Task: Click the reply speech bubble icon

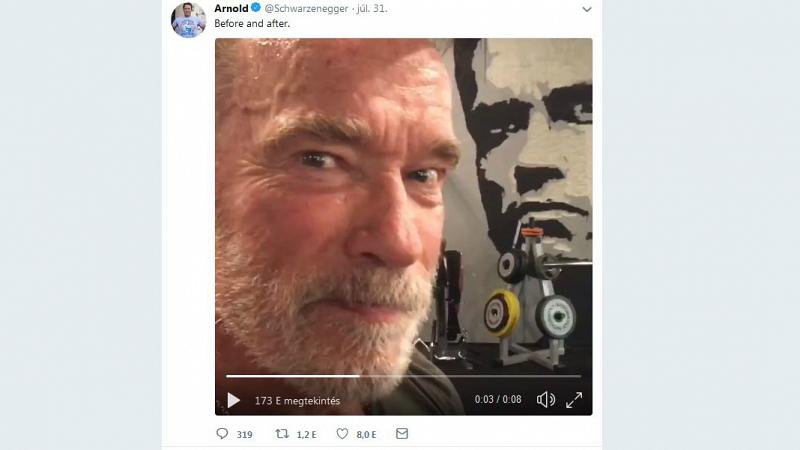Action: pos(222,434)
